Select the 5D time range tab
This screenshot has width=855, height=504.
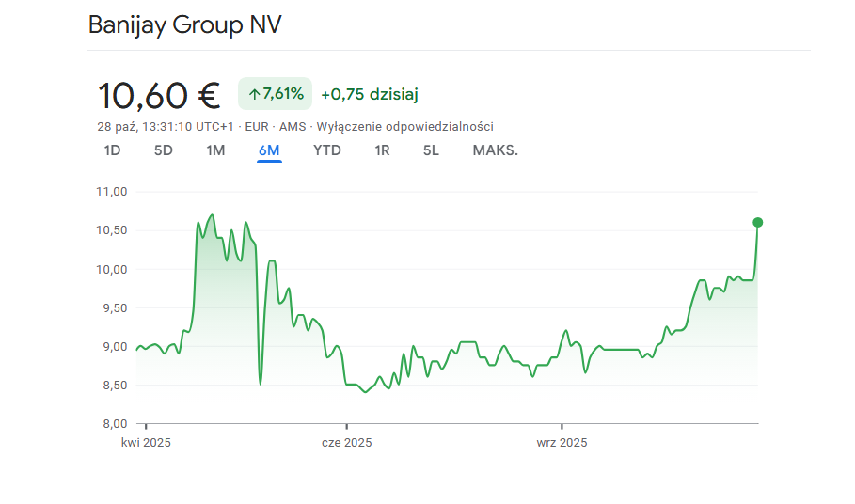pos(163,150)
